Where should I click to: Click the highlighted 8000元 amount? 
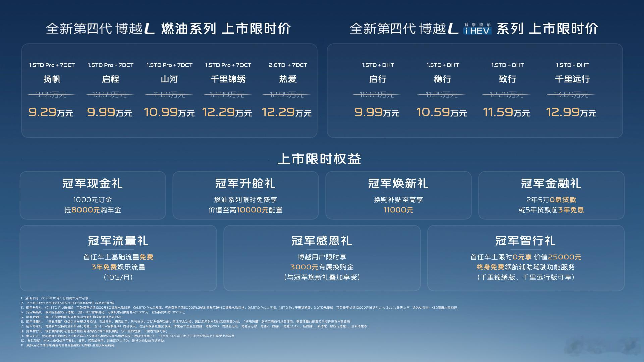coord(86,210)
